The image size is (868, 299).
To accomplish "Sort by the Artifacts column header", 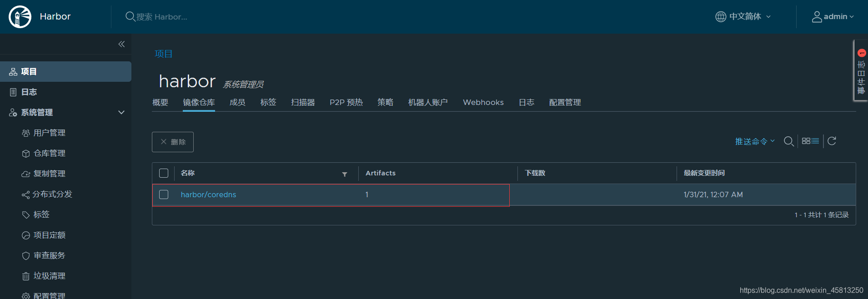I will point(381,173).
